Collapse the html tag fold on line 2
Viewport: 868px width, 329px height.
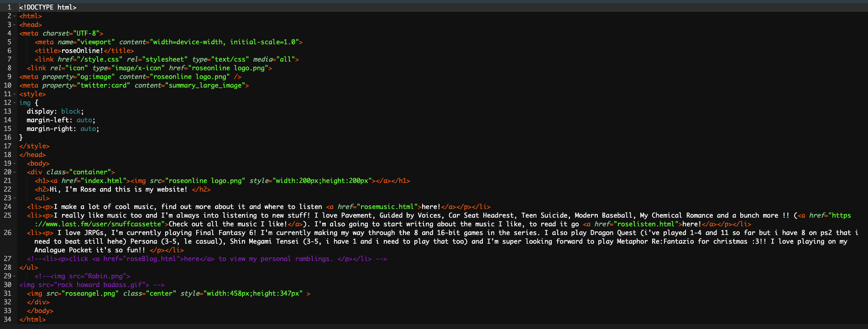tap(15, 16)
